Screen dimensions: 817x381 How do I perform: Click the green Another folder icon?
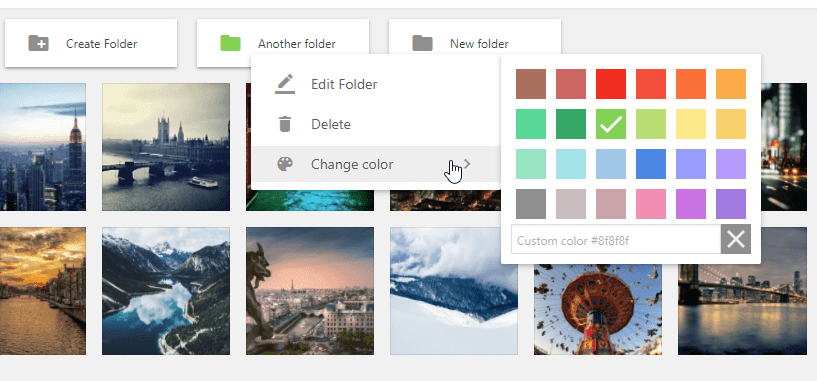230,43
